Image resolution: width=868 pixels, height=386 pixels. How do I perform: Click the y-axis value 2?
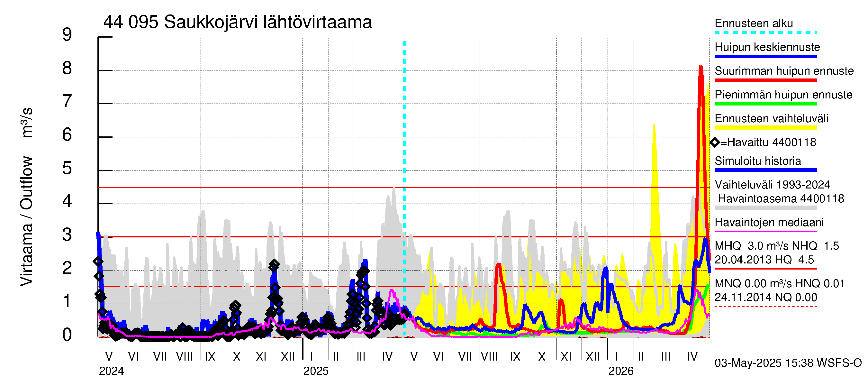(67, 268)
